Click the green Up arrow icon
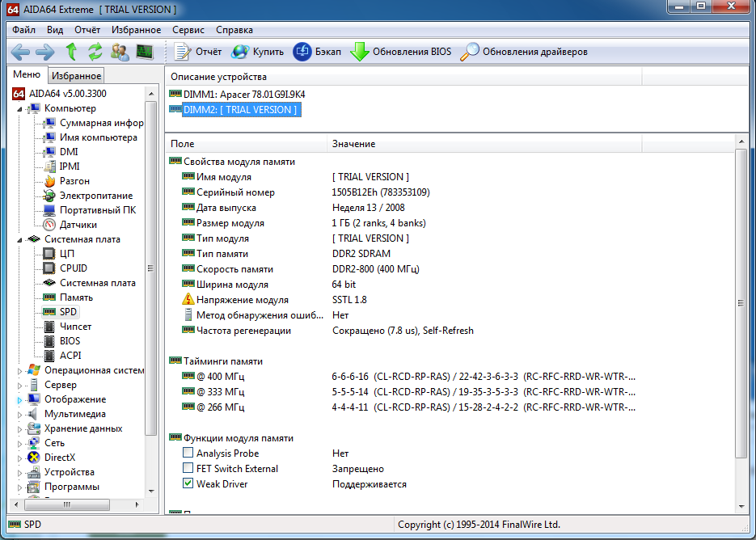 (71, 52)
